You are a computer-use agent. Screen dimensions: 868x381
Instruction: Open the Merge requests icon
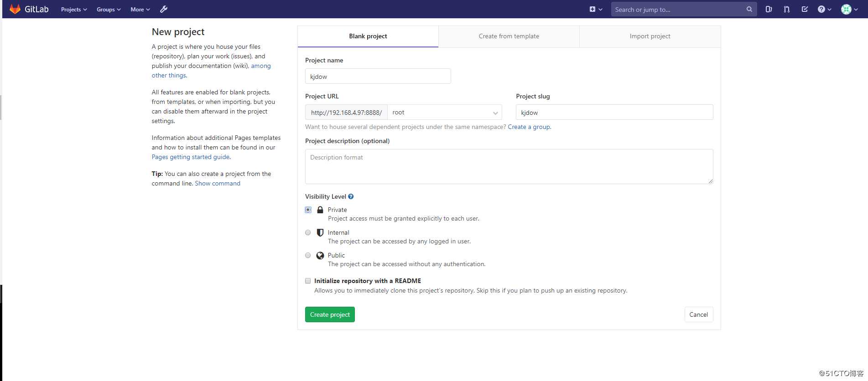tap(787, 9)
